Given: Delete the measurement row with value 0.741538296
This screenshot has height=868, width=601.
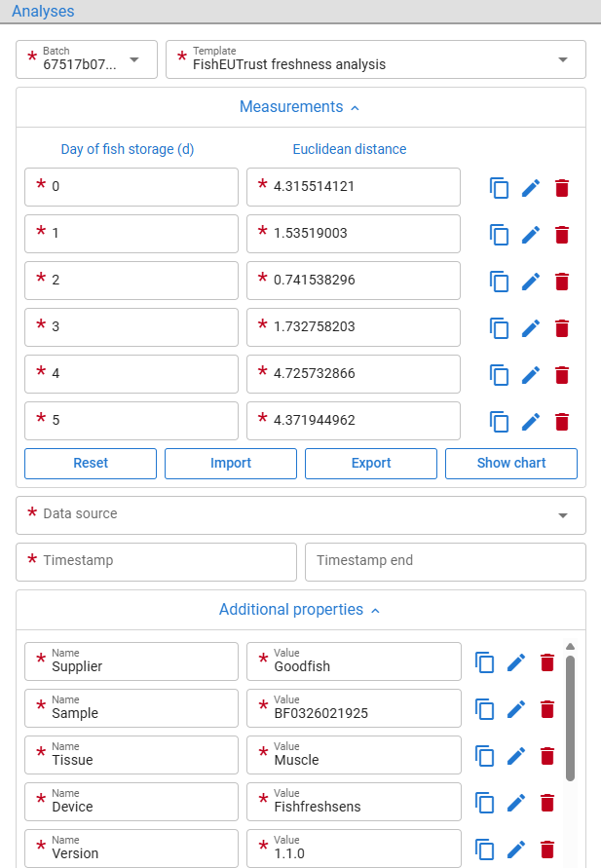Looking at the screenshot, I should (x=562, y=282).
